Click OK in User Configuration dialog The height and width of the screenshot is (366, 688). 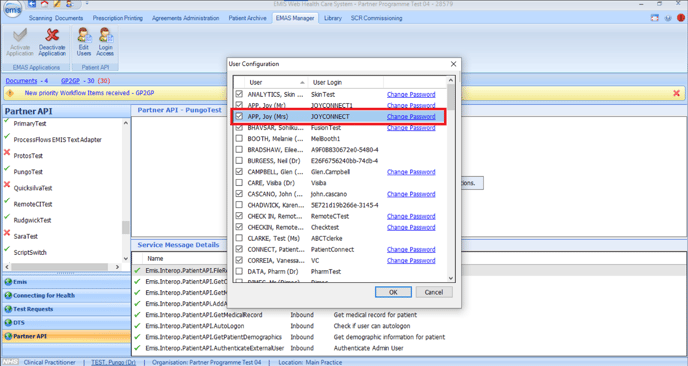393,292
